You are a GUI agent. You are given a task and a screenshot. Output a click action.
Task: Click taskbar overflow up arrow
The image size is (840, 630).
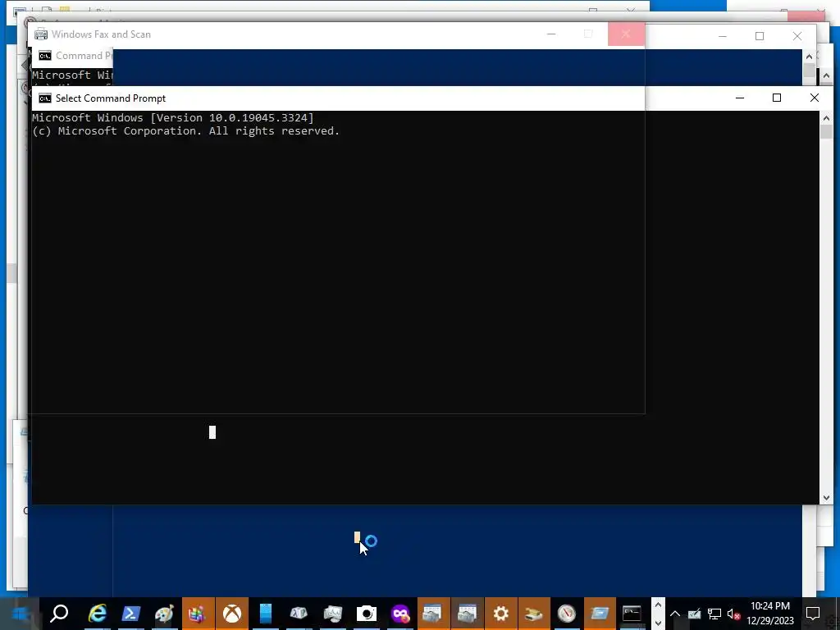(658, 605)
